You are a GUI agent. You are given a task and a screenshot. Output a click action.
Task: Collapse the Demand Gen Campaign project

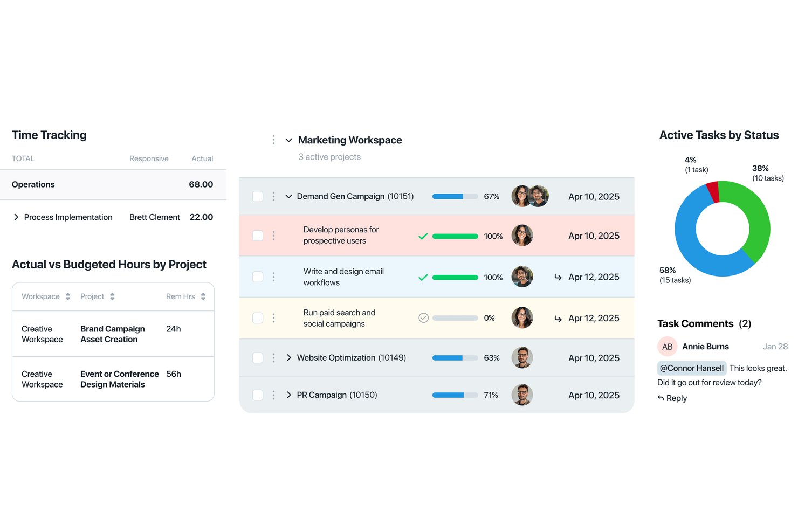coord(288,196)
